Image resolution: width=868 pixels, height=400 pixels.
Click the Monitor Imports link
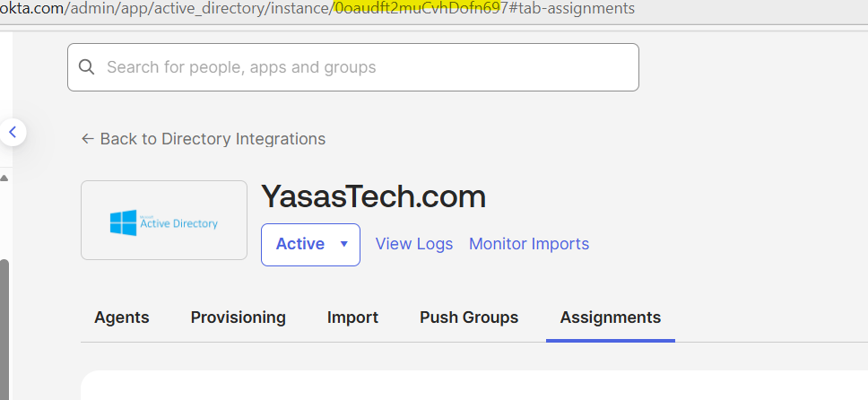click(529, 244)
